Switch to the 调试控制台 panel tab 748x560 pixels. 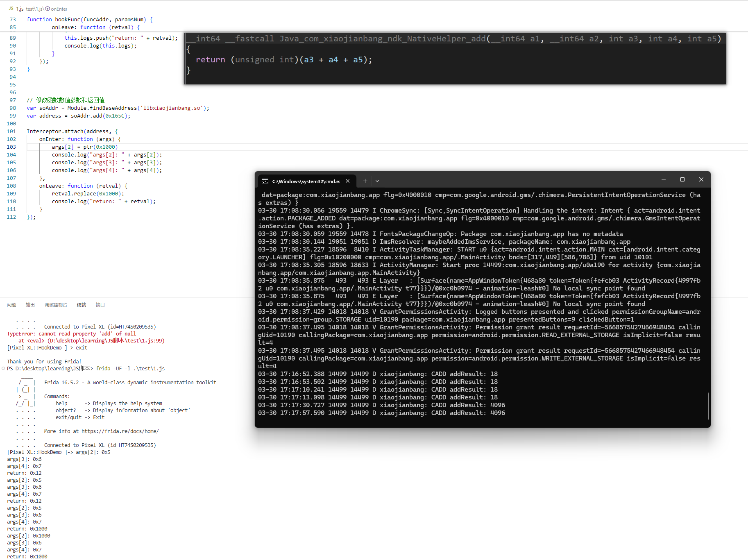coord(56,305)
